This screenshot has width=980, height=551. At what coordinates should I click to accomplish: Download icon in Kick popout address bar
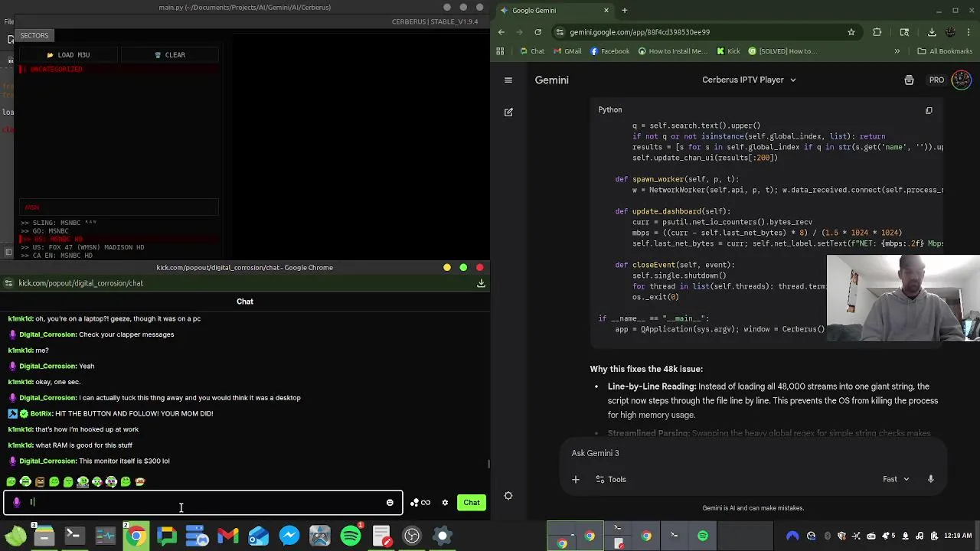pyautogui.click(x=481, y=283)
